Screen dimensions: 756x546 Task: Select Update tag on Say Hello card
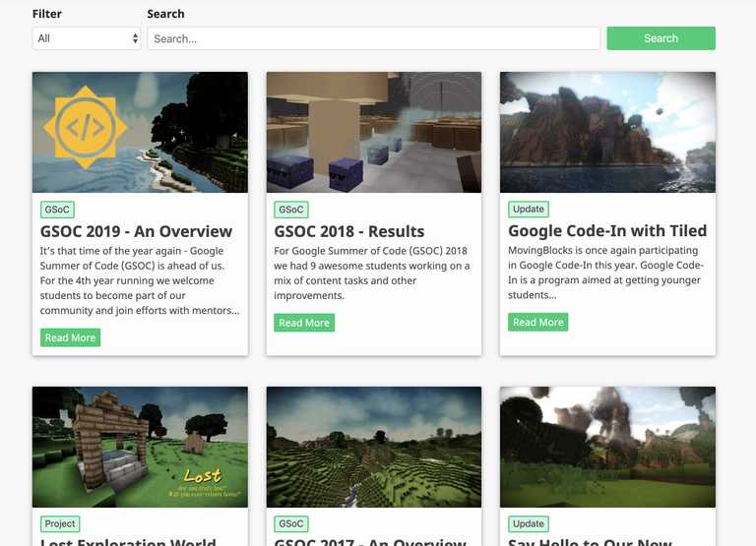pos(529,523)
